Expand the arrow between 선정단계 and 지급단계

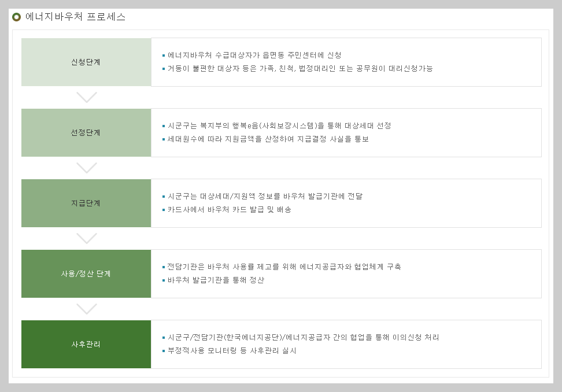[x=87, y=168]
